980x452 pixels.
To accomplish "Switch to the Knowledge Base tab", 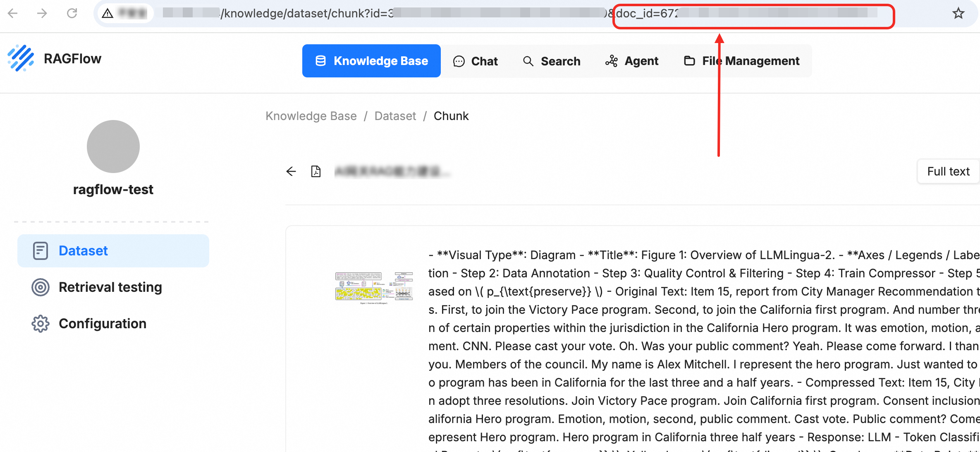I will [371, 61].
